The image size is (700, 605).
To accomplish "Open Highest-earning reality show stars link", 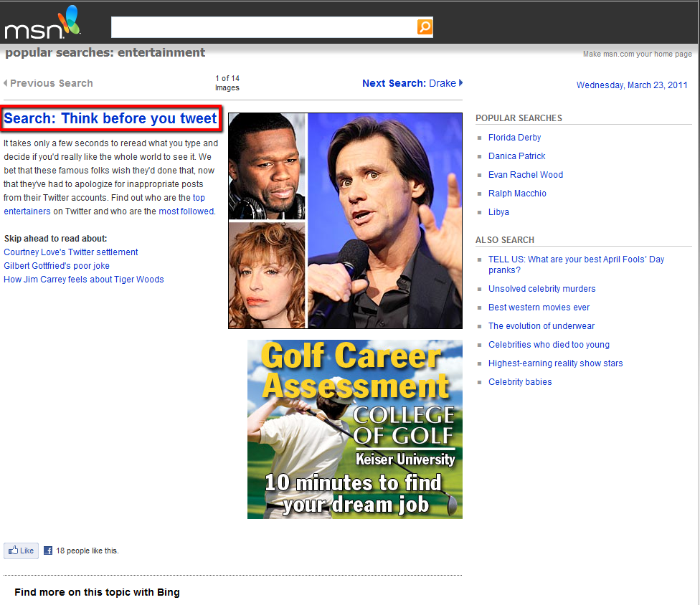I will [555, 363].
